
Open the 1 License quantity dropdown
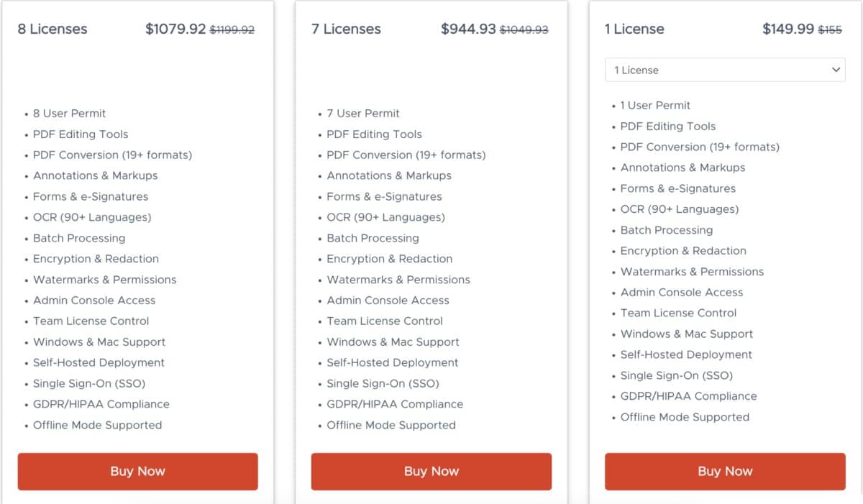click(x=724, y=70)
